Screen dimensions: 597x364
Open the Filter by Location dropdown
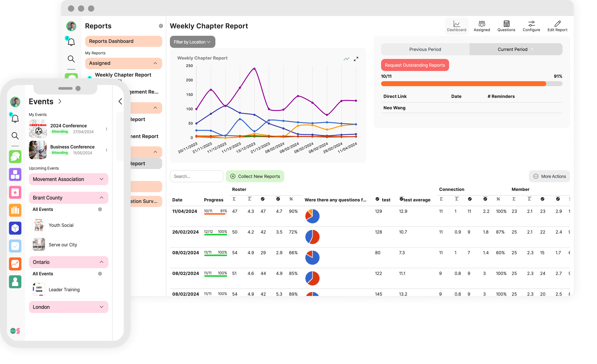[192, 42]
